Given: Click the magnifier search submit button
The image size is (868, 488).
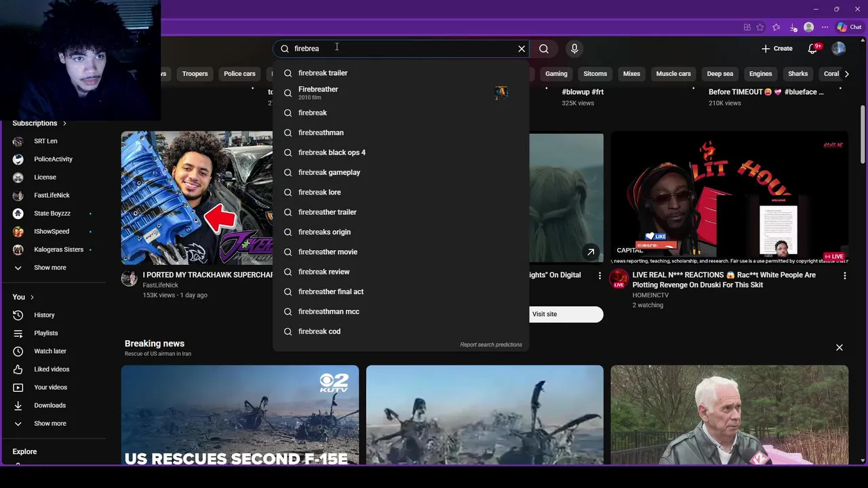Looking at the screenshot, I should point(544,49).
